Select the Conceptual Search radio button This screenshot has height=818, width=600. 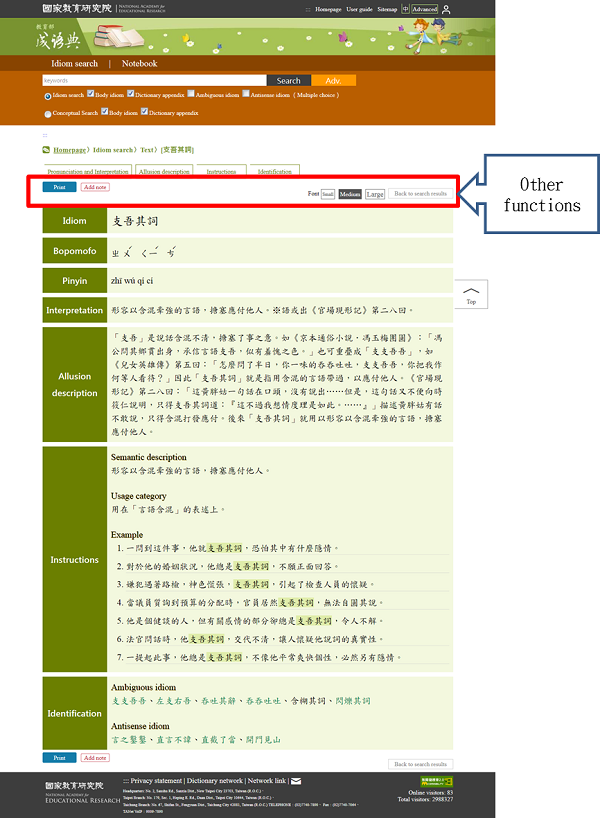tap(47, 114)
